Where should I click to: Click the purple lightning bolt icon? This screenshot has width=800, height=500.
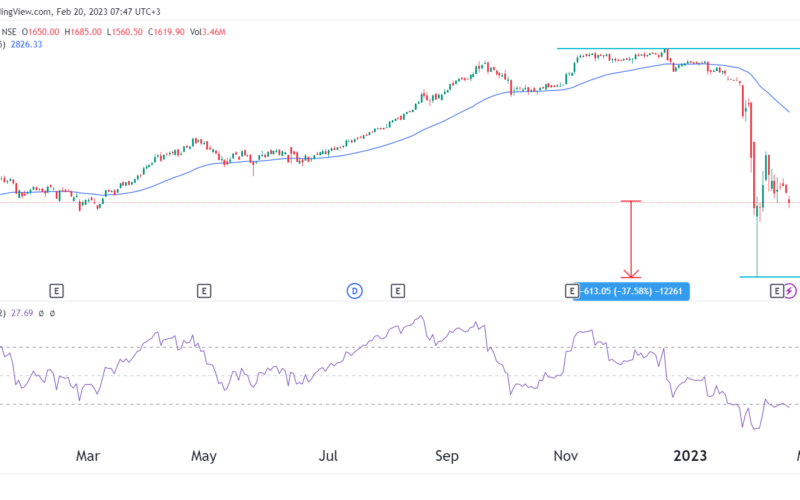[791, 291]
